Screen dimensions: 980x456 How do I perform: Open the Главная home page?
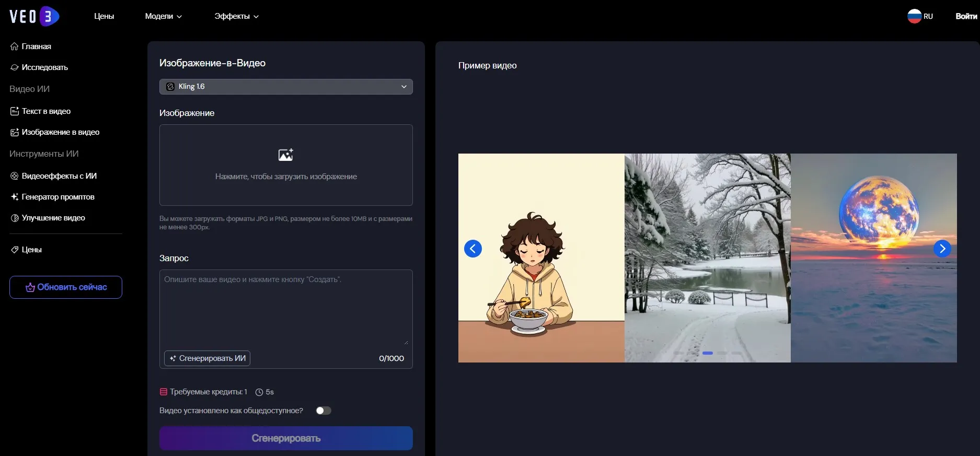click(x=31, y=46)
